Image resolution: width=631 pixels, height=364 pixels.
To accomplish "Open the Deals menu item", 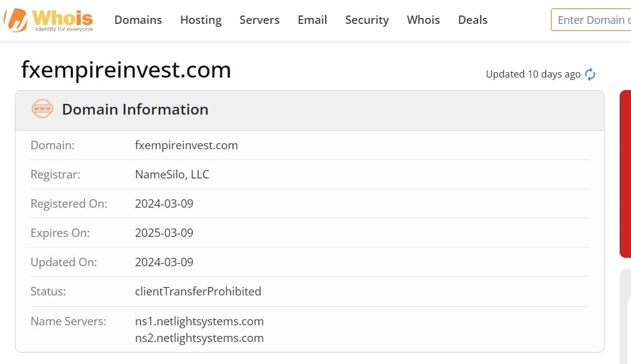I will 473,20.
